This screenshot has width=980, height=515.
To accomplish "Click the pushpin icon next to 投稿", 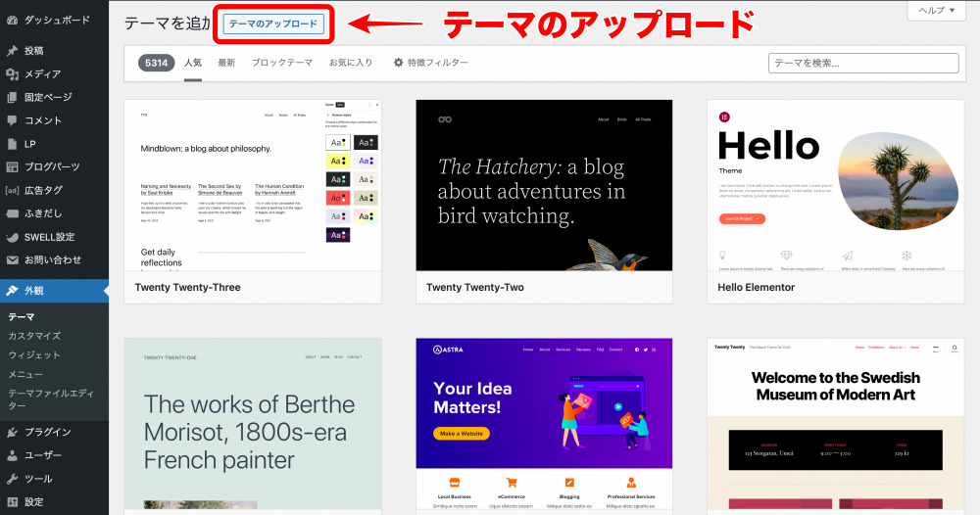I will tap(12, 51).
